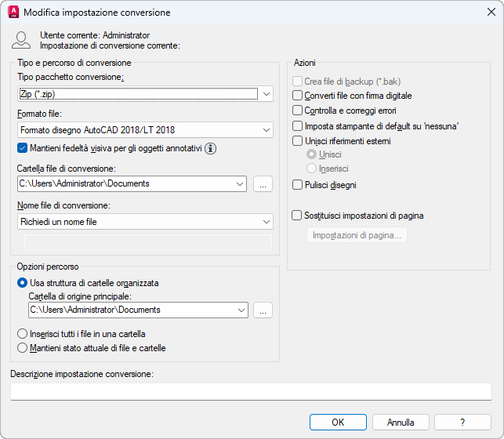
Task: Browse for the main source folder
Action: [x=263, y=310]
